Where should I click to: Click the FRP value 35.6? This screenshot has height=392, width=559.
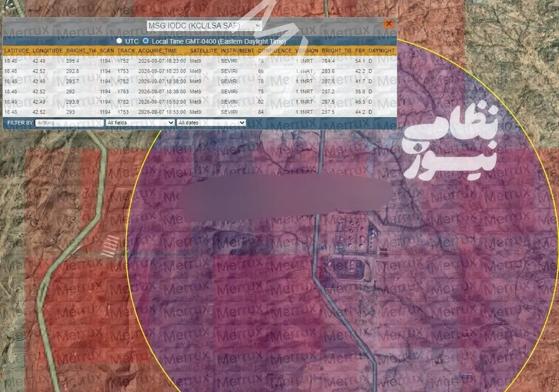360,92
